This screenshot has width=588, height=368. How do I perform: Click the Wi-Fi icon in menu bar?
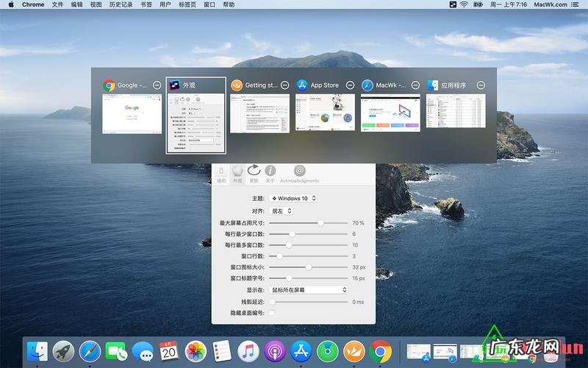tap(464, 4)
